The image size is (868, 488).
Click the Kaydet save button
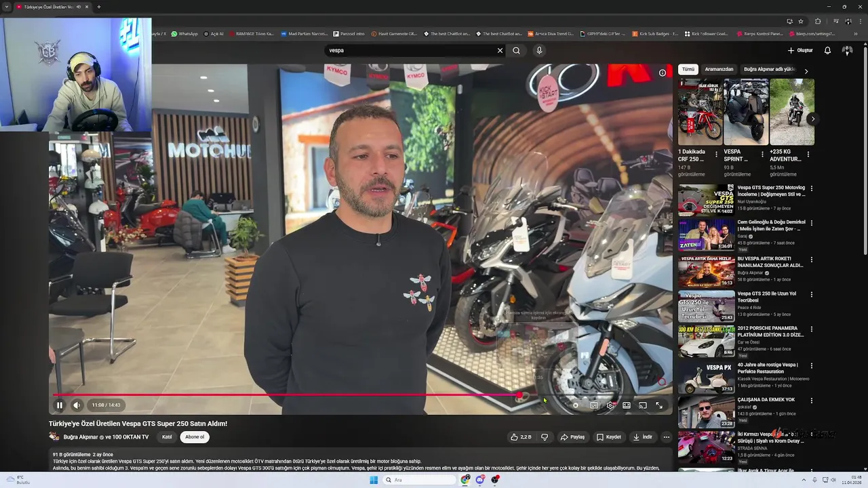pyautogui.click(x=608, y=437)
